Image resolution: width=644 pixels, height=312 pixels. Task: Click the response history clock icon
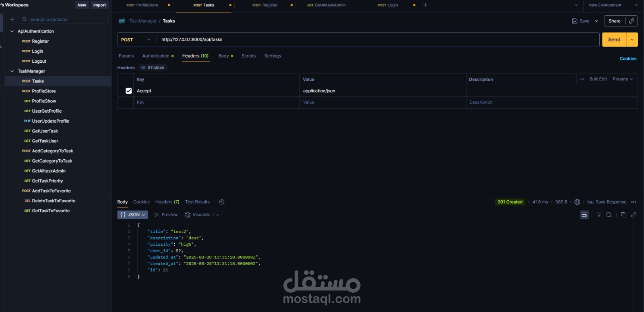(x=221, y=202)
